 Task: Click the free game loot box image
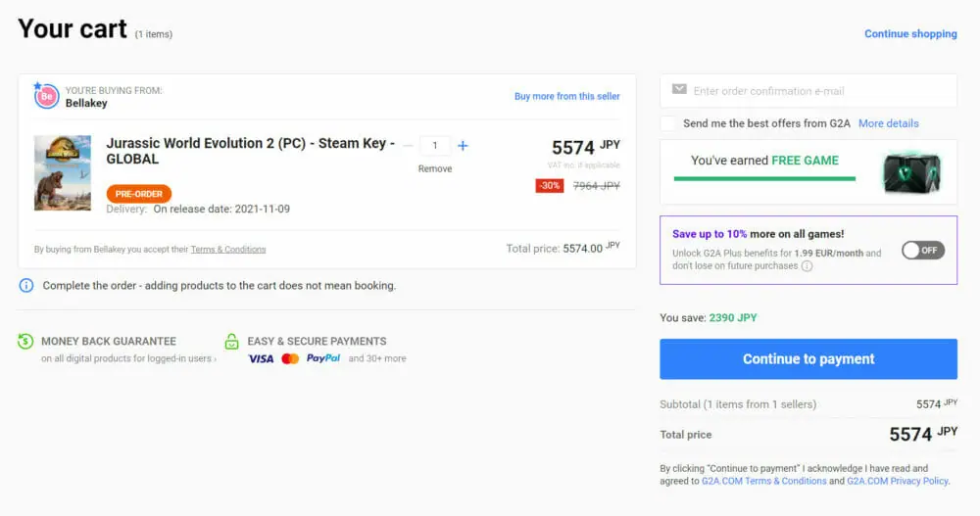[910, 172]
